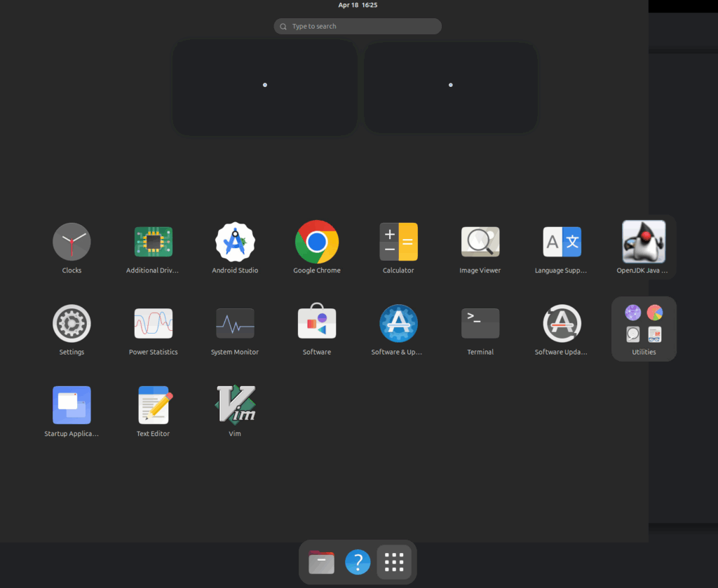Open the Clocks application
Viewport: 718px width, 588px height.
(72, 242)
